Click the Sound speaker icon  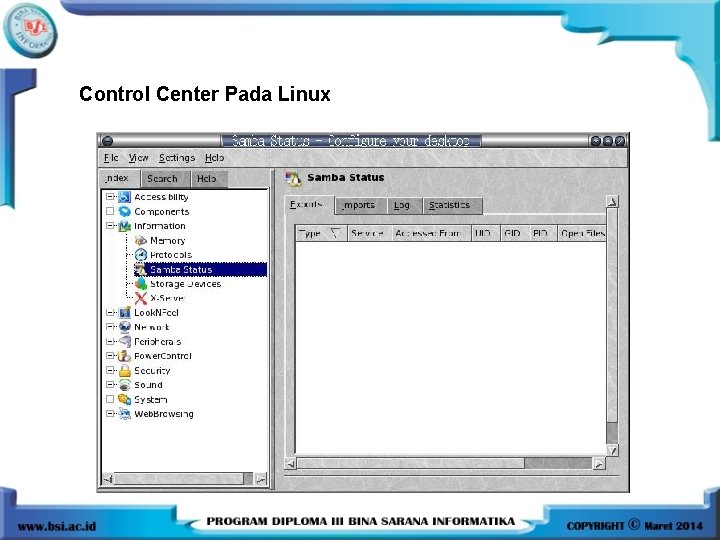click(124, 385)
